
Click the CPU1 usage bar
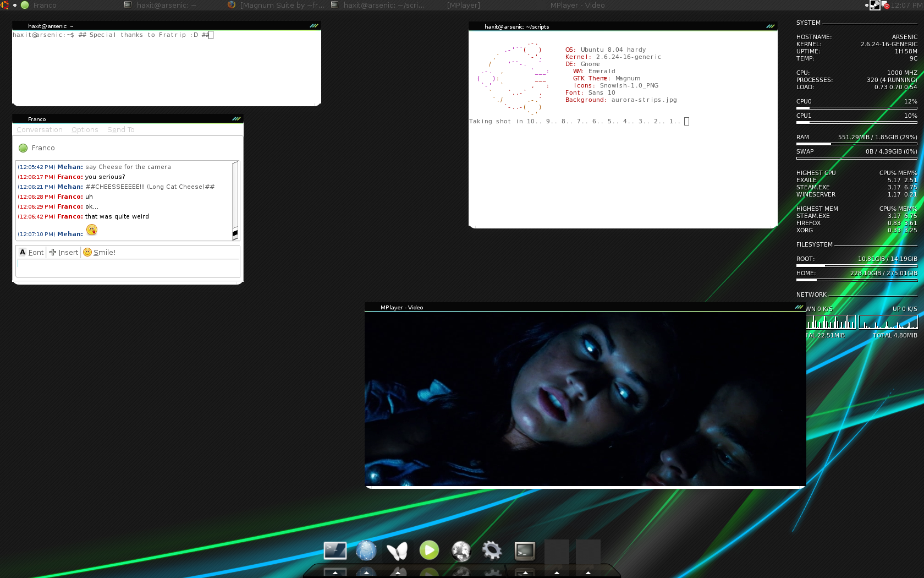(857, 122)
